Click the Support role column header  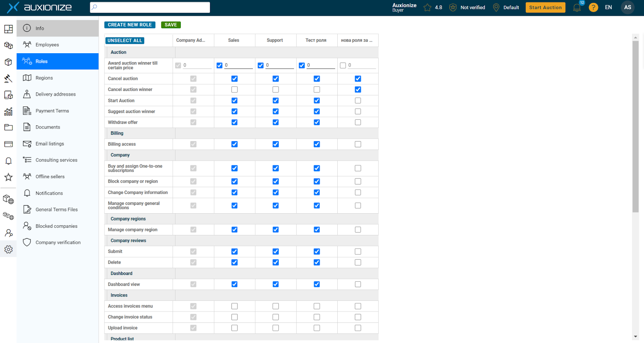point(275,40)
